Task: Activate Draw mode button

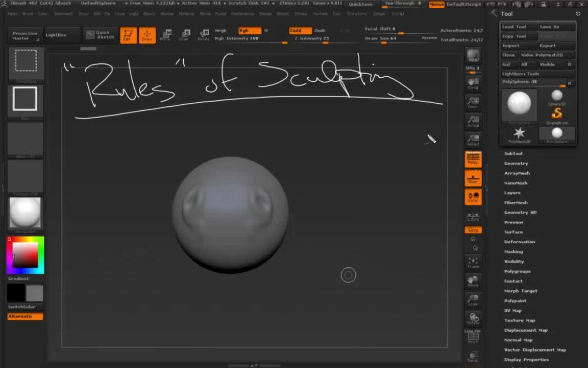Action: [147, 35]
